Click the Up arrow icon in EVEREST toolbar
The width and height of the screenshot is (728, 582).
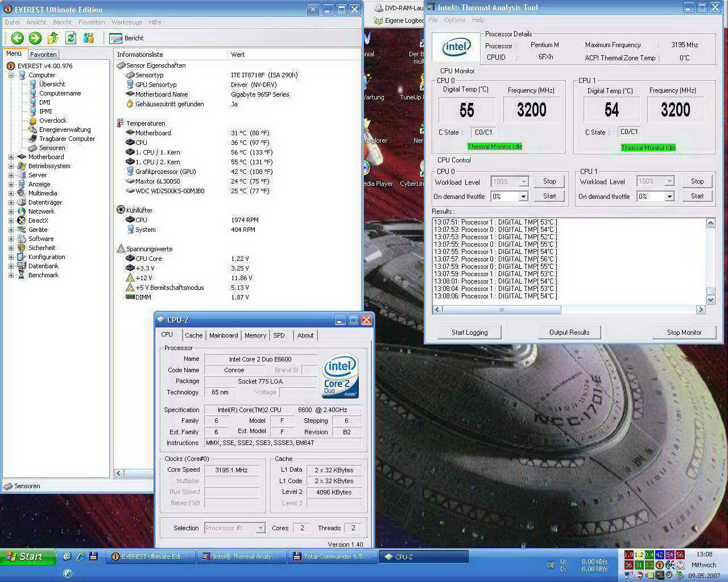tap(53, 38)
